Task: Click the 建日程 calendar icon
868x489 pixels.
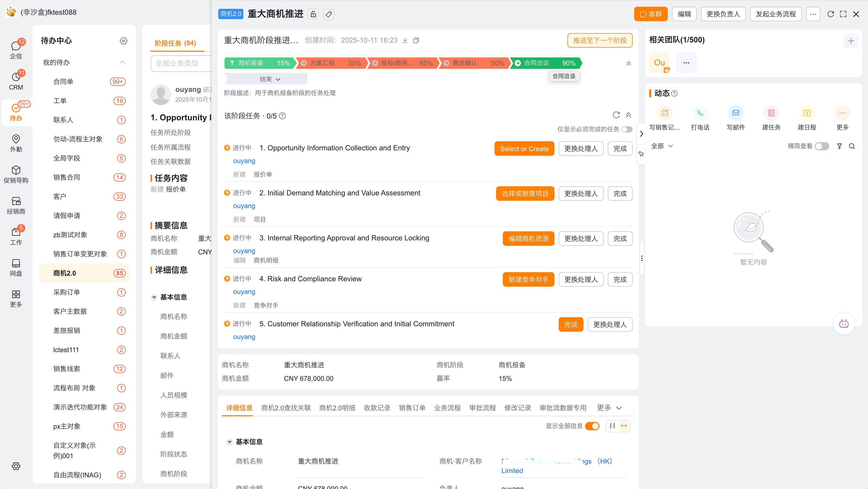Action: tap(807, 113)
